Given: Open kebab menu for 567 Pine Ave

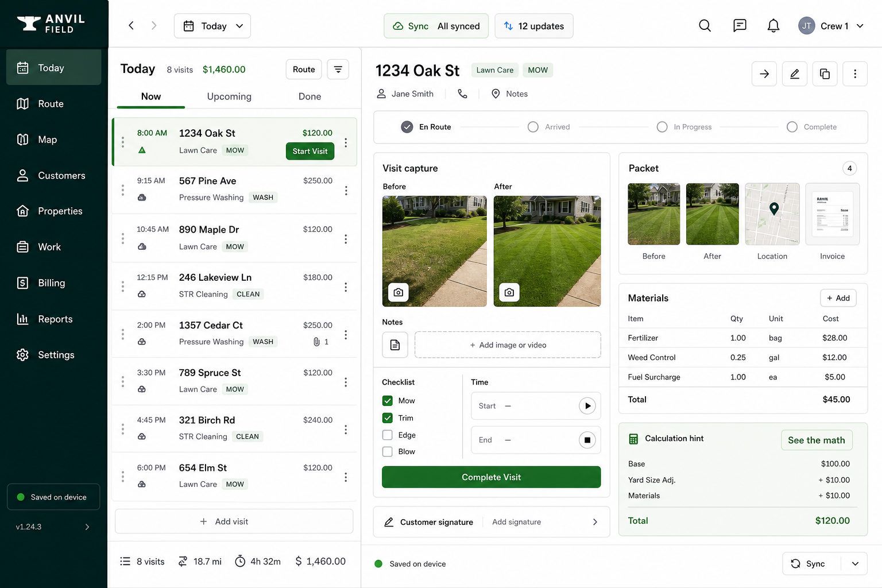Looking at the screenshot, I should (x=346, y=191).
